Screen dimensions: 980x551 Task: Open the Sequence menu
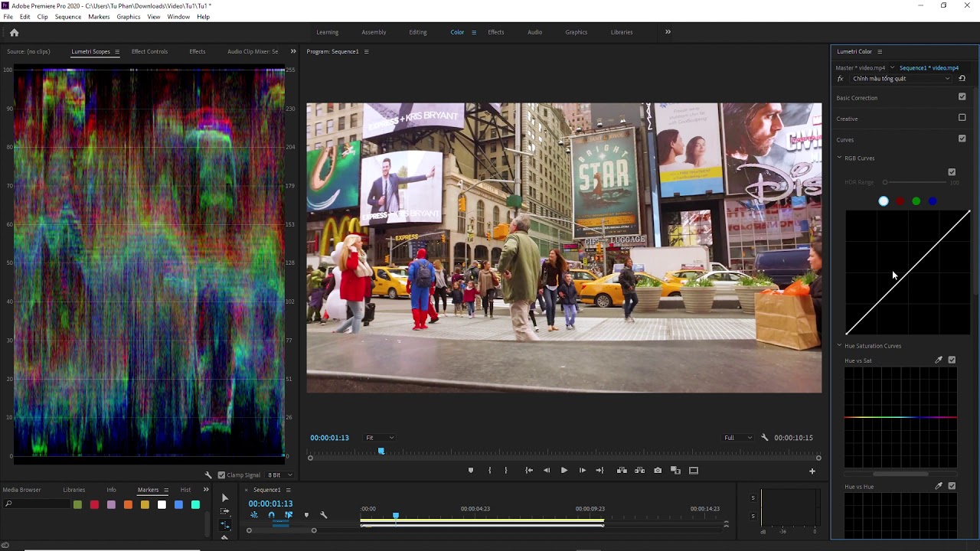click(68, 17)
